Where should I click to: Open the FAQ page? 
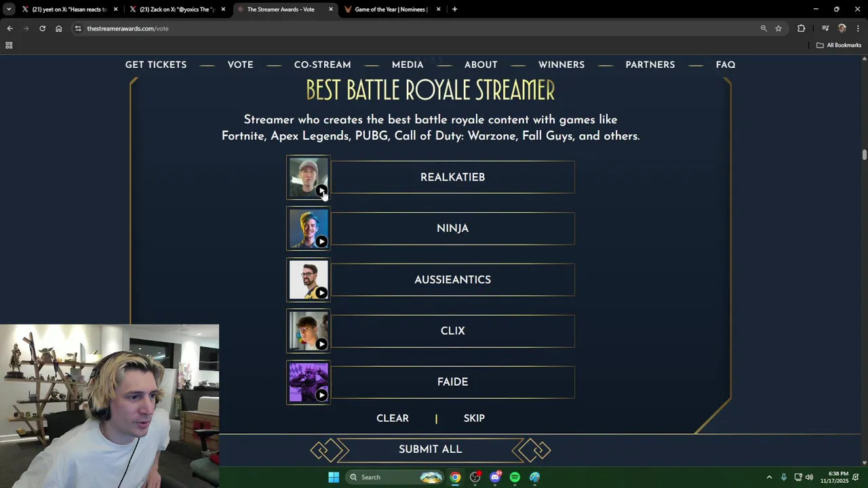pyautogui.click(x=726, y=64)
